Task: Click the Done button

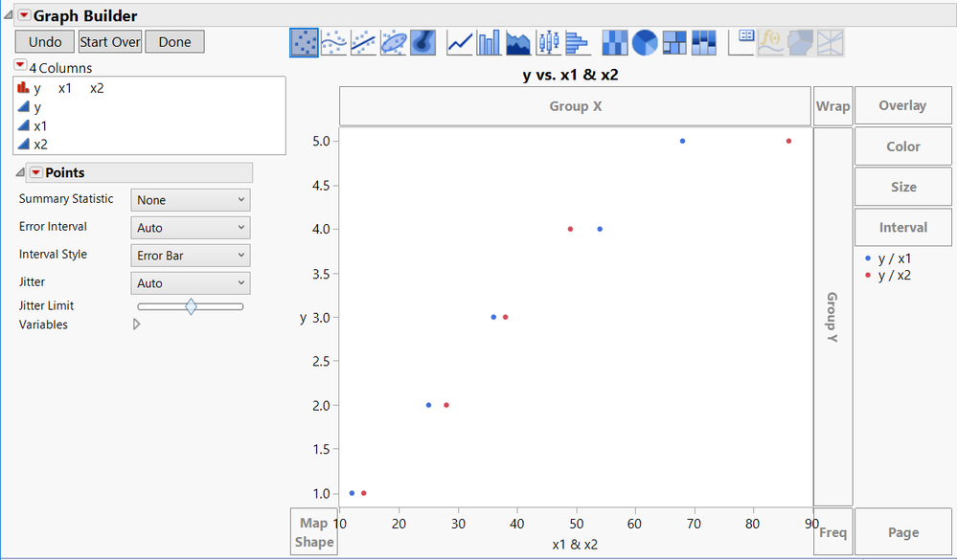Action: tap(174, 42)
